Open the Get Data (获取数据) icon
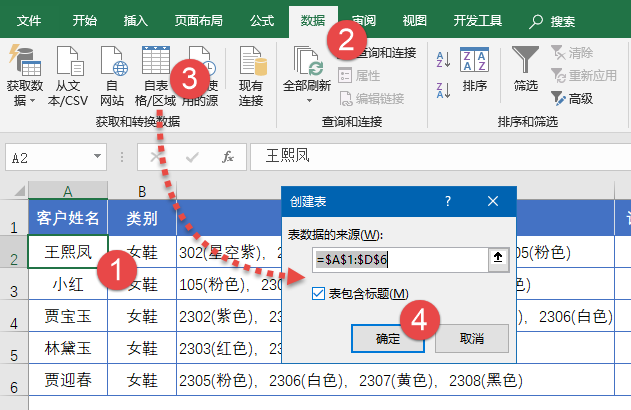 tap(25, 61)
